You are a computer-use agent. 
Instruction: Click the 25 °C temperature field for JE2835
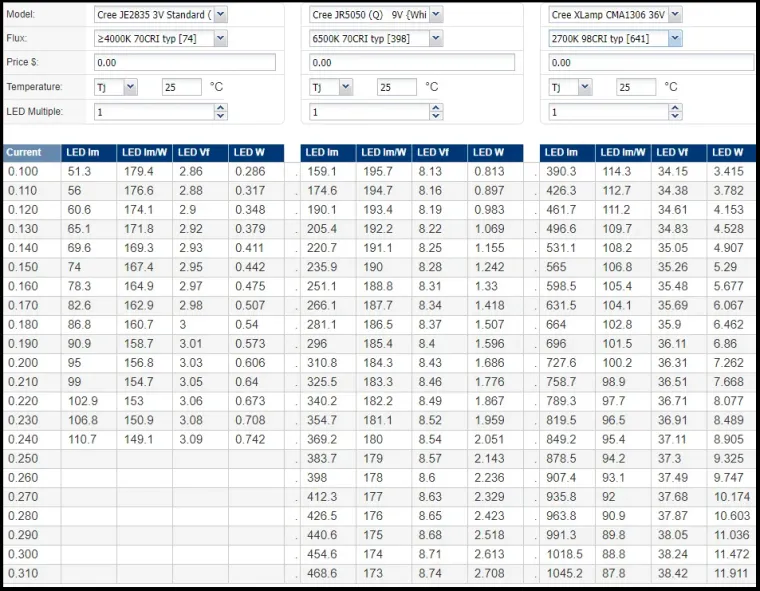[181, 87]
